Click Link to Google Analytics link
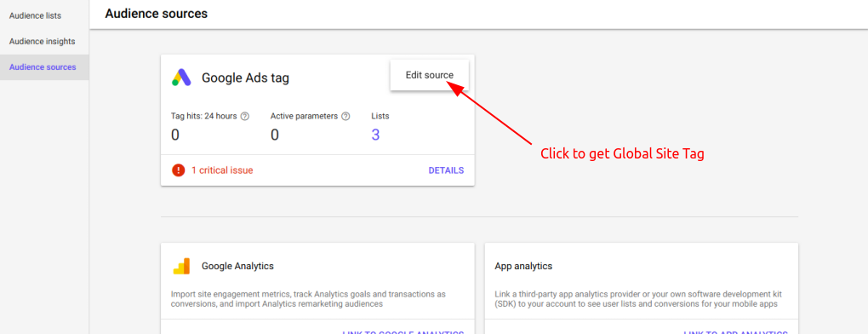The width and height of the screenshot is (868, 334). click(403, 332)
